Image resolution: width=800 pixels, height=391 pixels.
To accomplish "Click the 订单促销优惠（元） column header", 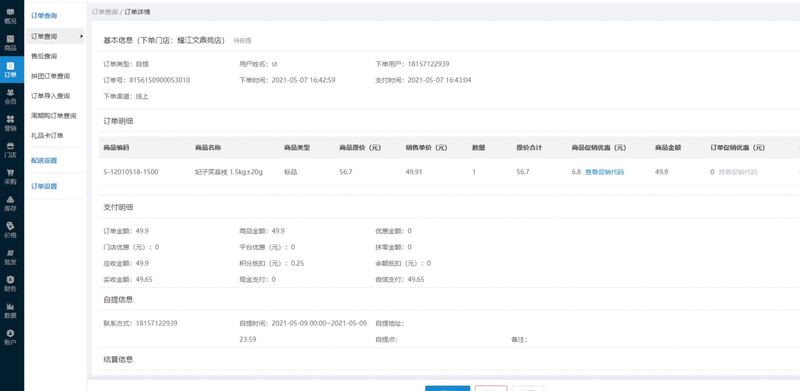I will tap(738, 148).
